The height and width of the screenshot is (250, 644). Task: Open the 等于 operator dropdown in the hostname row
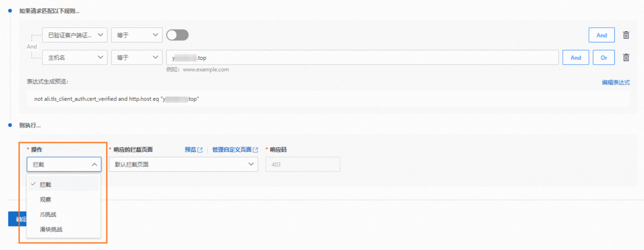pos(137,58)
